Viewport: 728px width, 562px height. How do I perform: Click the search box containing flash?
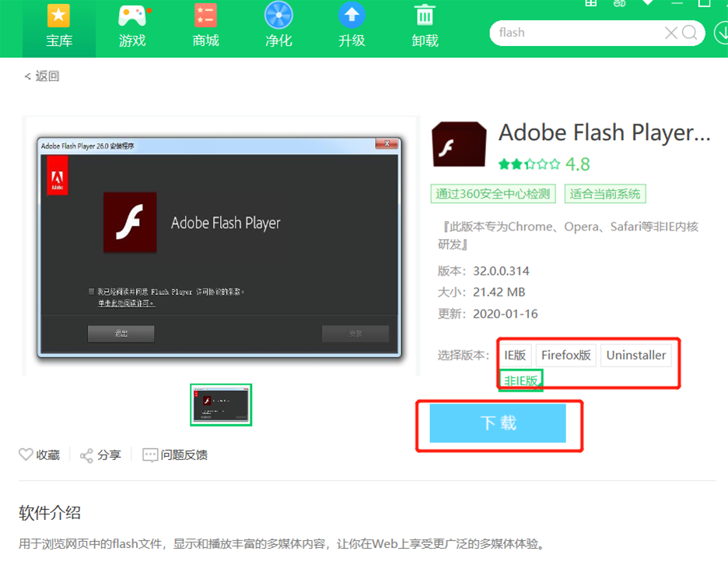point(597,33)
